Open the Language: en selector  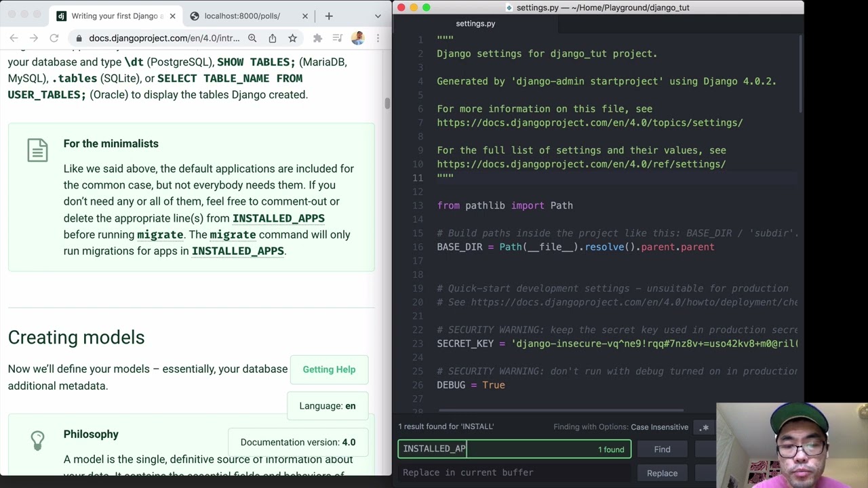coord(328,406)
